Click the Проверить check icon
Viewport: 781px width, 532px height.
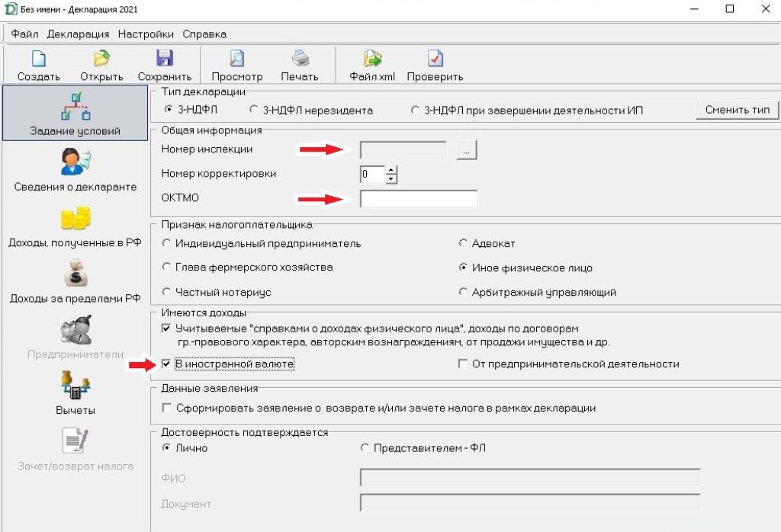435,58
